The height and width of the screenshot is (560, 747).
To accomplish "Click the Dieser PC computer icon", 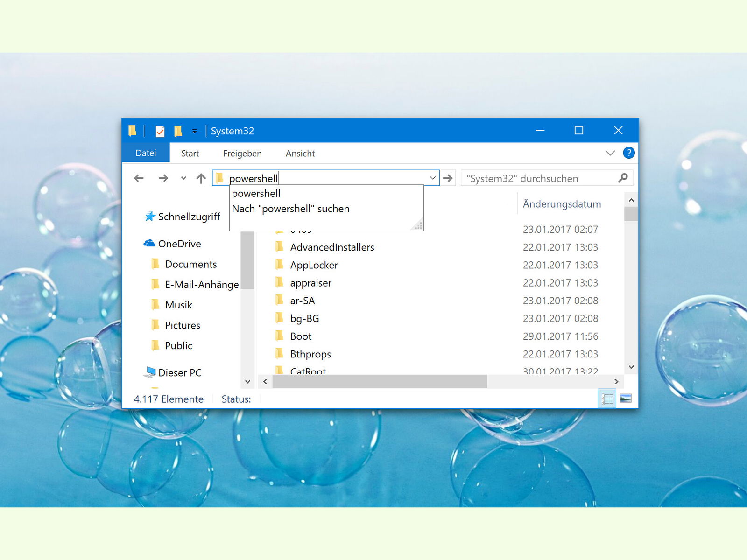I will (x=150, y=372).
